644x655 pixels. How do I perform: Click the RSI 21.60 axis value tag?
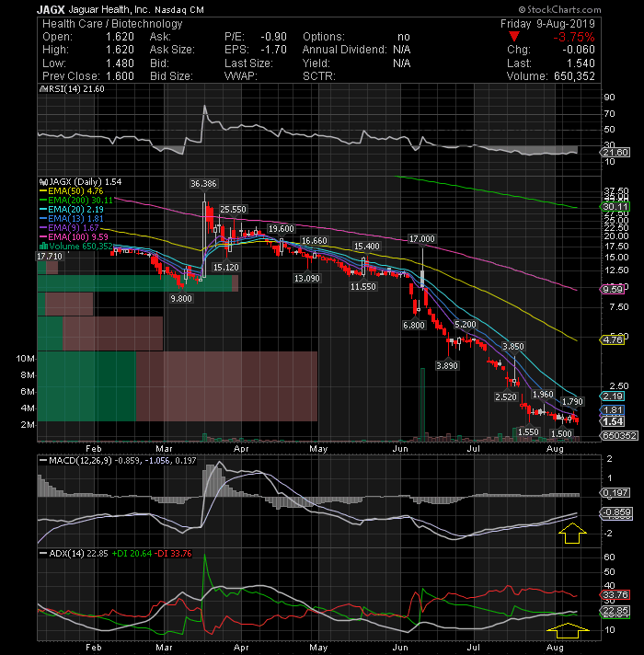pos(615,153)
